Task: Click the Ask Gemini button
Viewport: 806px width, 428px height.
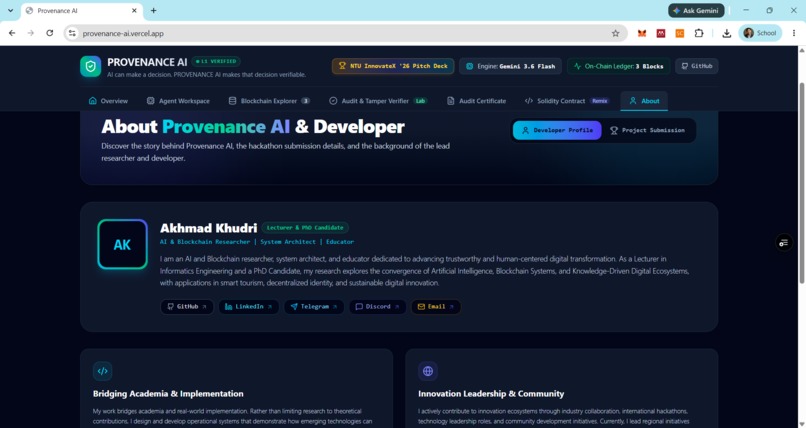Action: (x=697, y=10)
